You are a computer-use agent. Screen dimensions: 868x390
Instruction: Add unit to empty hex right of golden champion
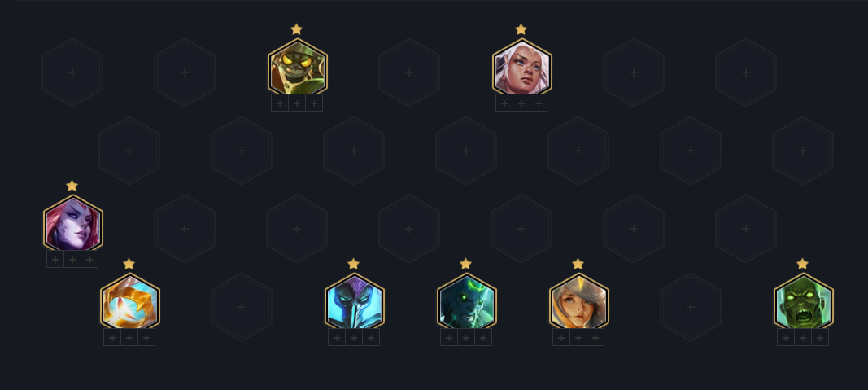242,307
